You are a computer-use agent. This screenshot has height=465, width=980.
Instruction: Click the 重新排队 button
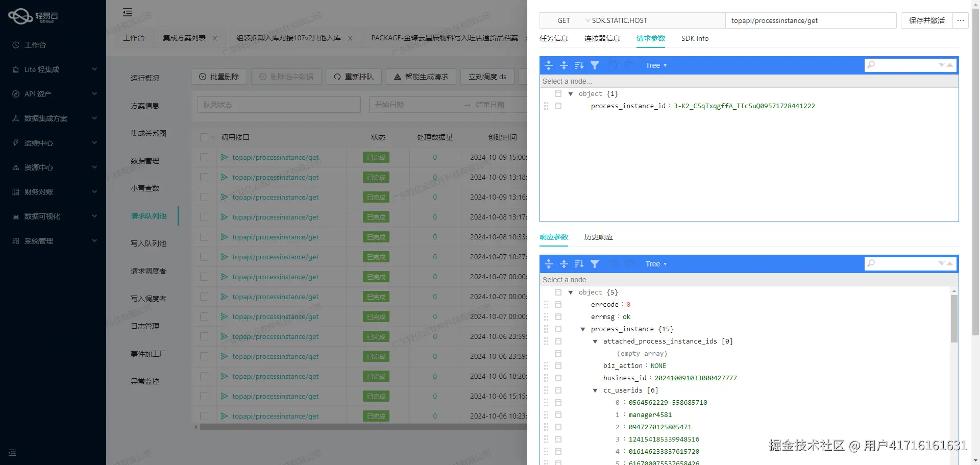tap(353, 77)
